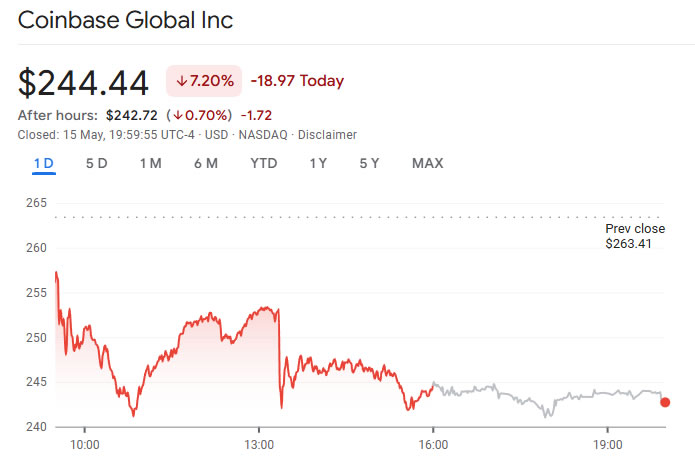Switch to the 5 Y chart view
Image resolution: width=695 pixels, height=466 pixels.
click(x=370, y=164)
